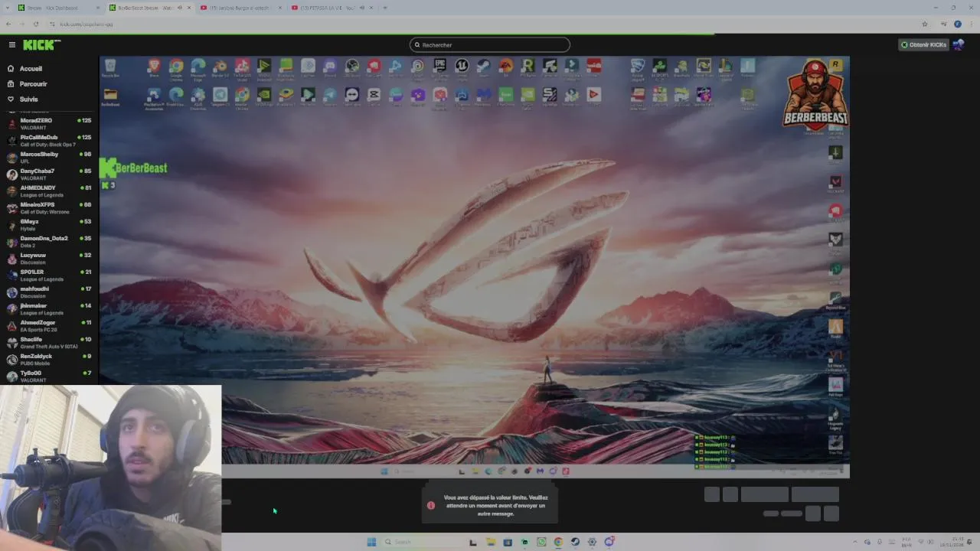Click MoradZERO's avatar

pos(11,124)
